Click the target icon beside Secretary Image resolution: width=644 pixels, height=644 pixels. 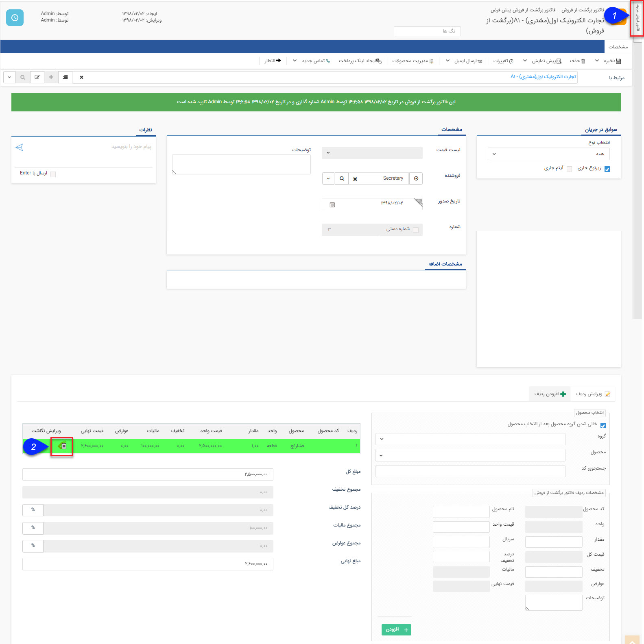pyautogui.click(x=416, y=178)
